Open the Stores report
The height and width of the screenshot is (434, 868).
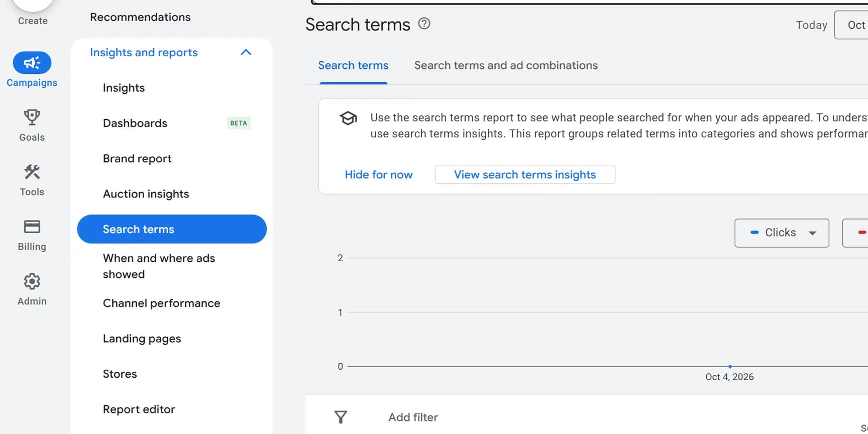tap(120, 374)
